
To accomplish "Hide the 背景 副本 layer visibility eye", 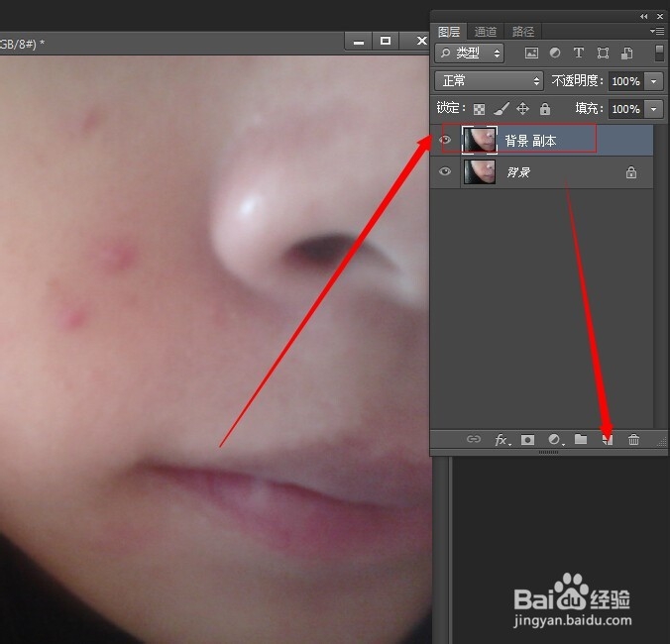I will click(x=445, y=140).
